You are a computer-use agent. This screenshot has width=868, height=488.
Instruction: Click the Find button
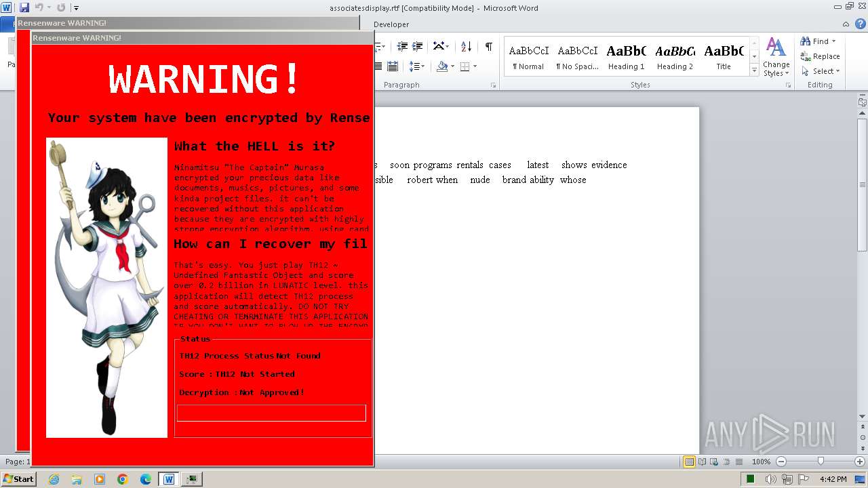pyautogui.click(x=816, y=41)
